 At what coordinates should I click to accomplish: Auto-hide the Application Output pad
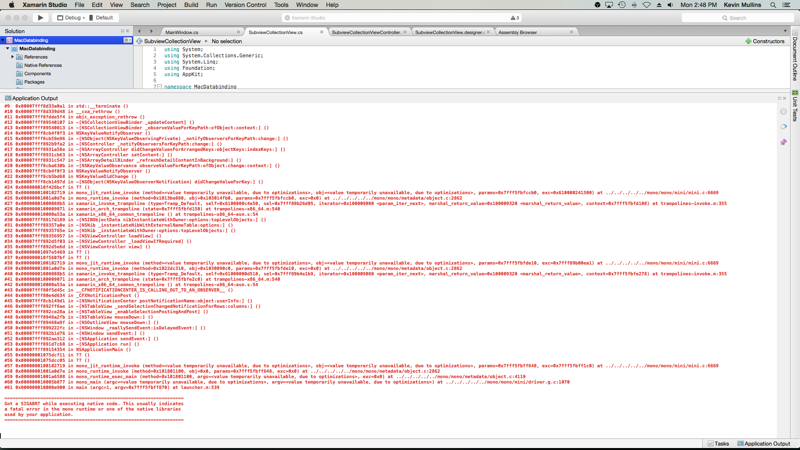pos(780,98)
